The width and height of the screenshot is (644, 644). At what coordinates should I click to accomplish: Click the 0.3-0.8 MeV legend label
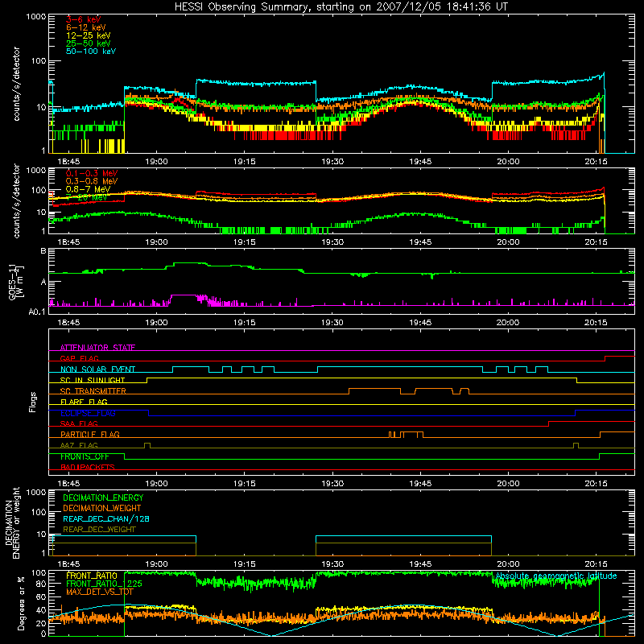[x=92, y=181]
